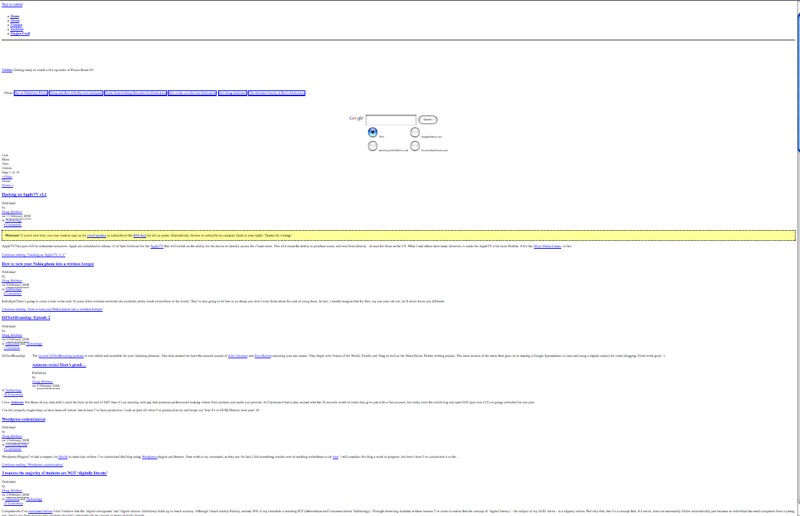Select the Web radio button
Image resolution: width=800 pixels, height=516 pixels.
(x=373, y=132)
